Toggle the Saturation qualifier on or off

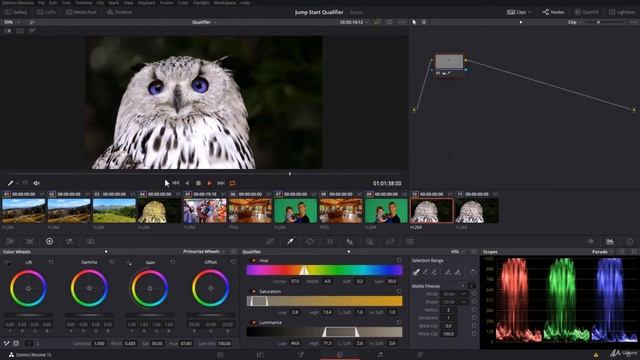pyautogui.click(x=254, y=291)
